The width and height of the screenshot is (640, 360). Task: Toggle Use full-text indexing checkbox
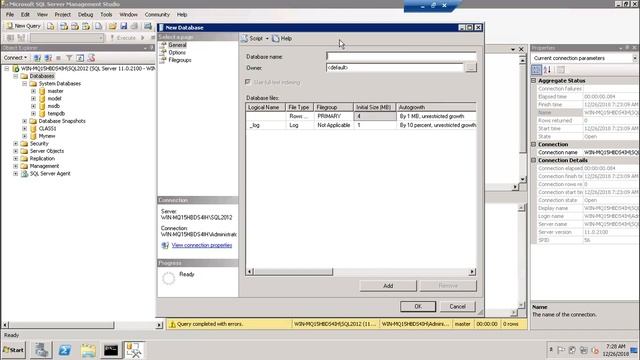click(x=248, y=82)
